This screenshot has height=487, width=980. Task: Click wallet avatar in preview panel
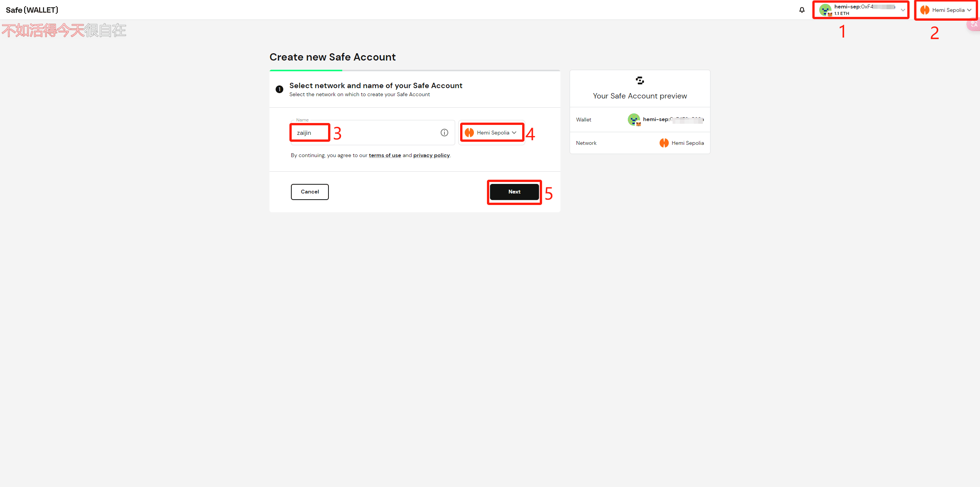point(634,120)
